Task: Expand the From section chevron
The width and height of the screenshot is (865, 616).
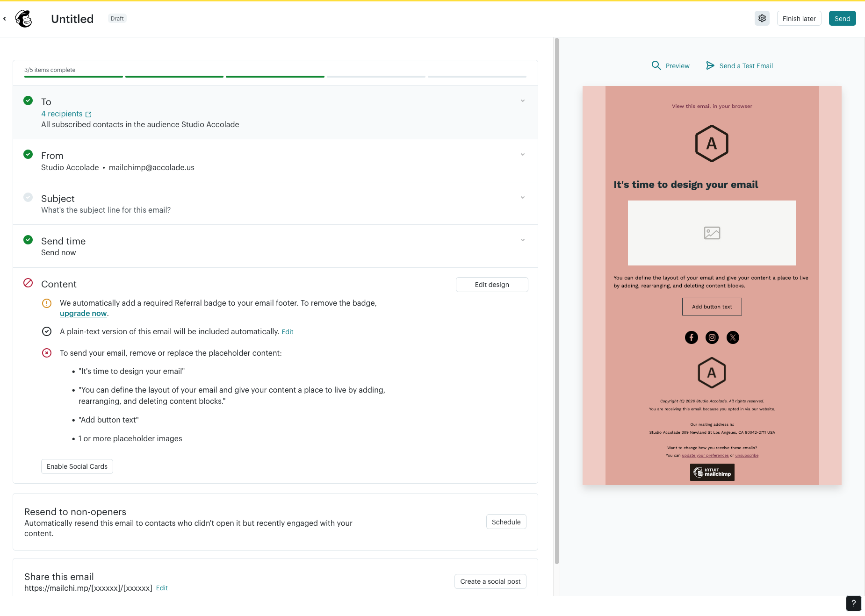Action: point(522,155)
